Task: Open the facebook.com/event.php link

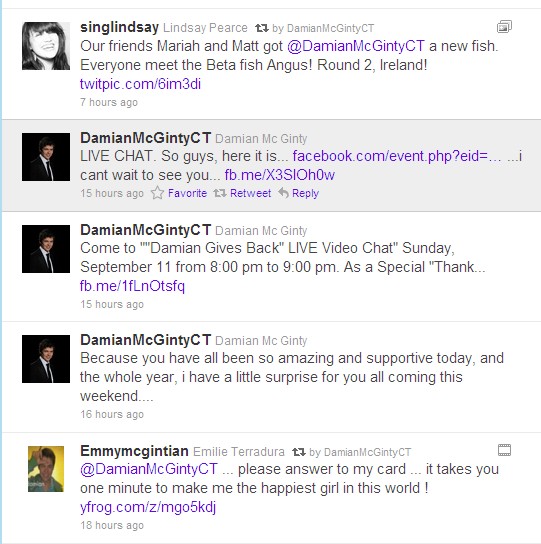Action: click(397, 156)
